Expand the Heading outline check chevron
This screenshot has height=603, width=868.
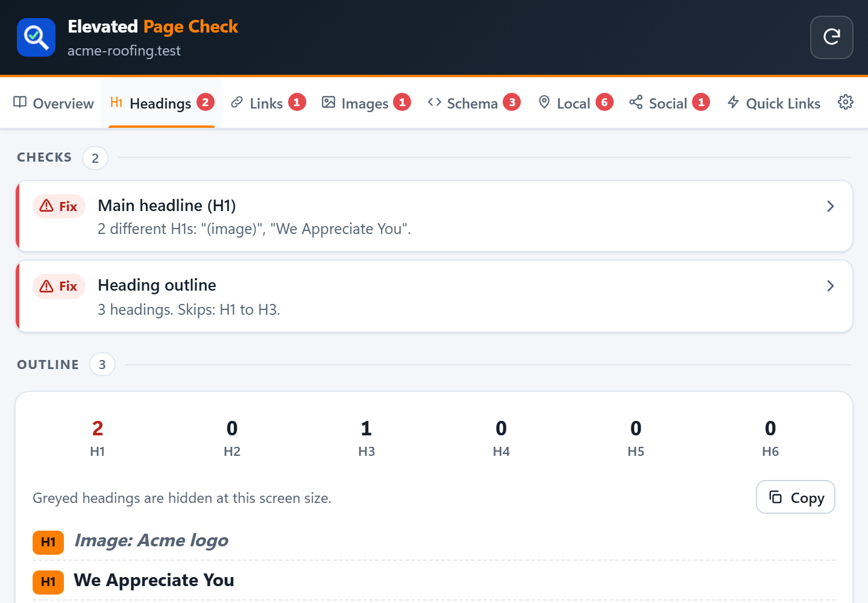[830, 286]
